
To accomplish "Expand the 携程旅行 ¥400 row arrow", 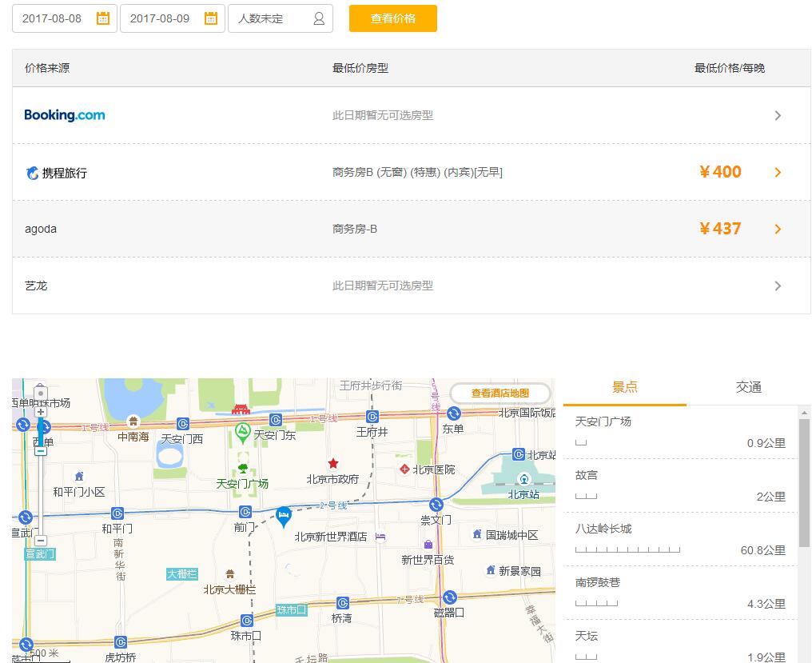I will tap(778, 173).
